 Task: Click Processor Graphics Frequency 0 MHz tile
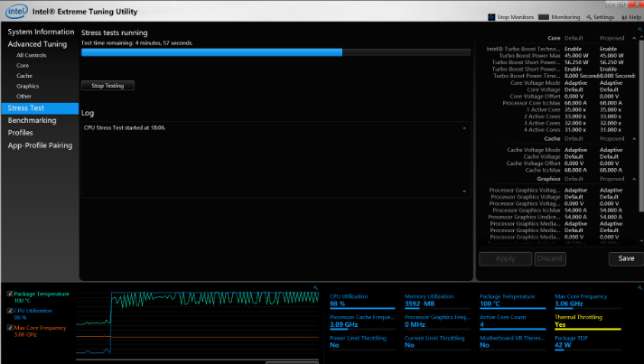tap(437, 322)
